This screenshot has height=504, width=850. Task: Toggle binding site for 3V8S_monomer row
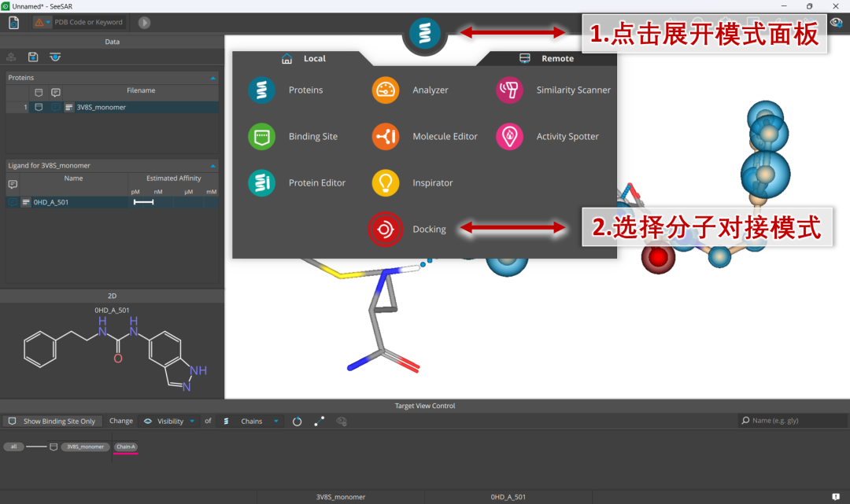coord(39,107)
